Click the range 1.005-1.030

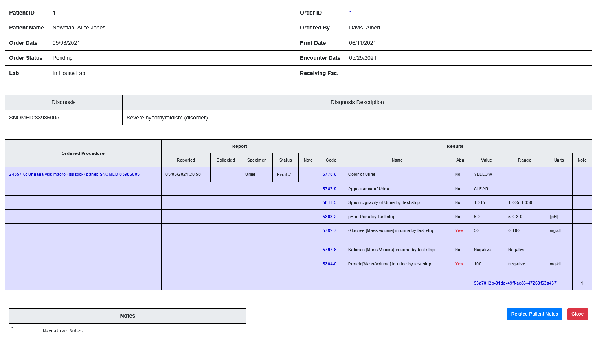[x=520, y=202]
